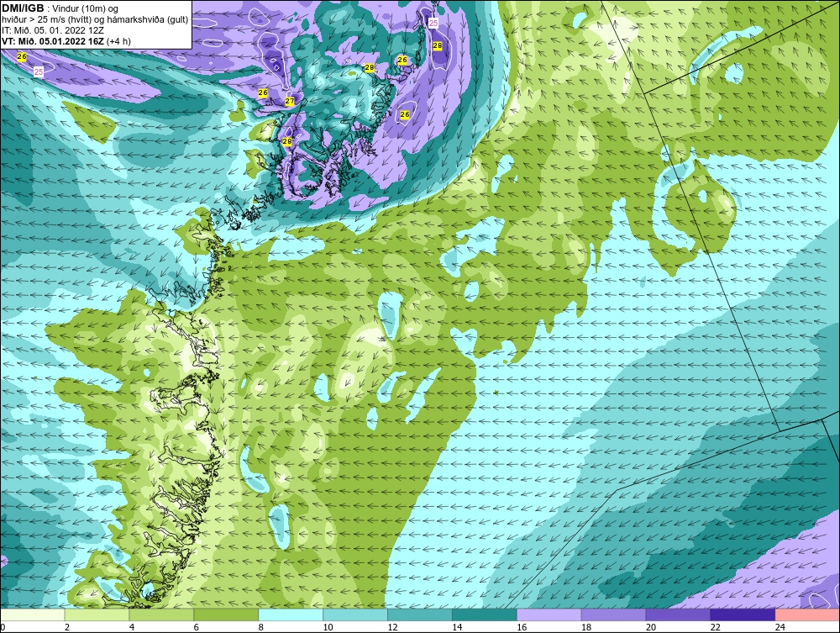Click the 4–6 light green legend swatch
The image size is (840, 633).
[x=161, y=615]
